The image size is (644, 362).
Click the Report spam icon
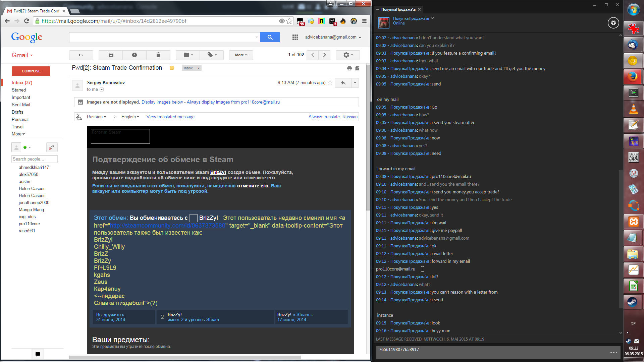pyautogui.click(x=134, y=55)
